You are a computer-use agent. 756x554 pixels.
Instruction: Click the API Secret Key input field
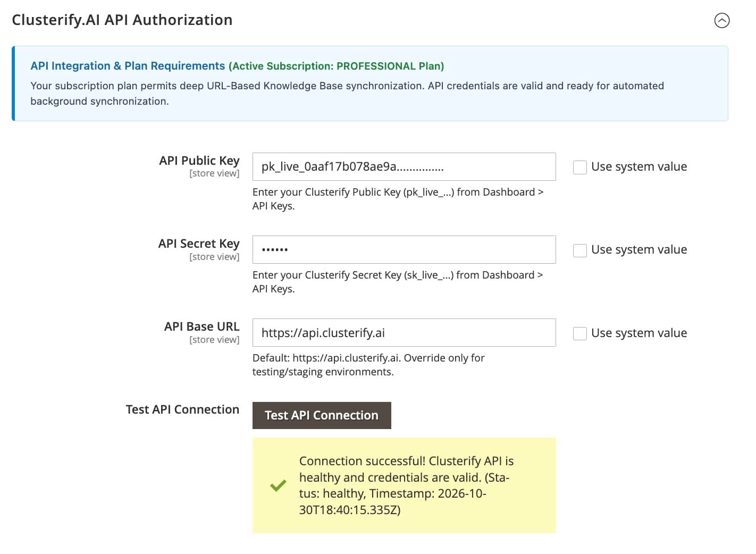(x=404, y=249)
